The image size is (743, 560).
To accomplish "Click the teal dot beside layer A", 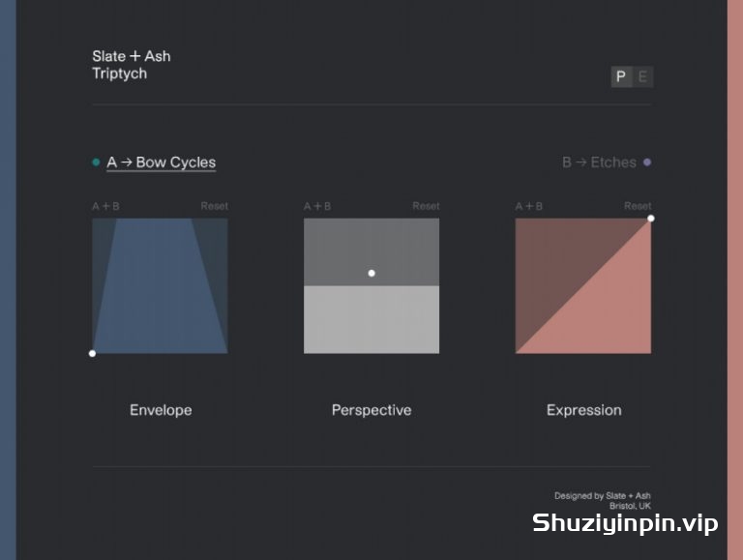I will point(96,162).
